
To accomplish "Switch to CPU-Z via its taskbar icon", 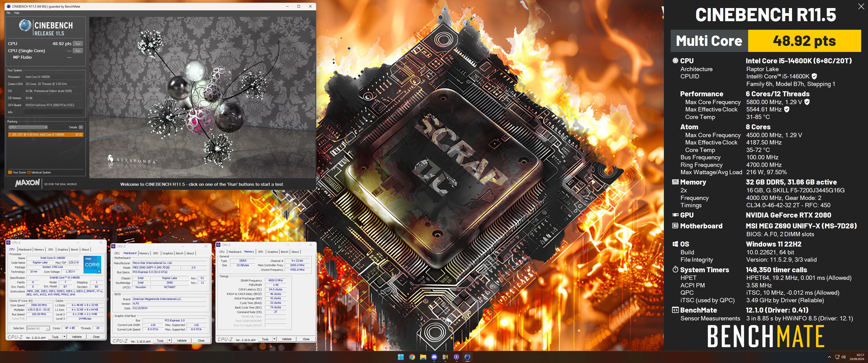I will coord(456,357).
